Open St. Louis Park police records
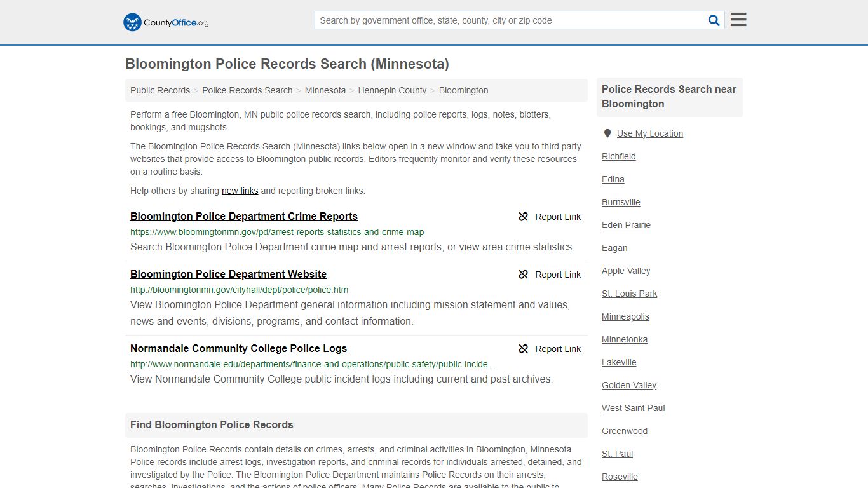Screen dimensions: 868x488 [630, 294]
